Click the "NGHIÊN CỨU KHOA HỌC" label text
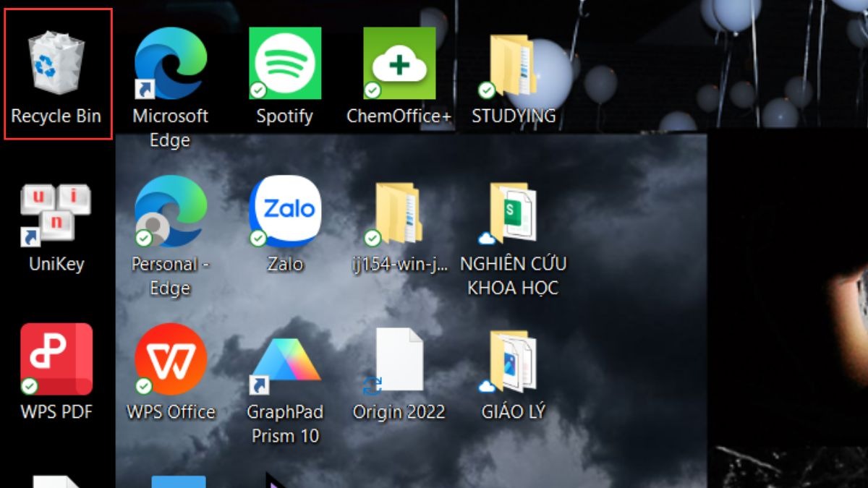This screenshot has height=488, width=868. point(514,275)
